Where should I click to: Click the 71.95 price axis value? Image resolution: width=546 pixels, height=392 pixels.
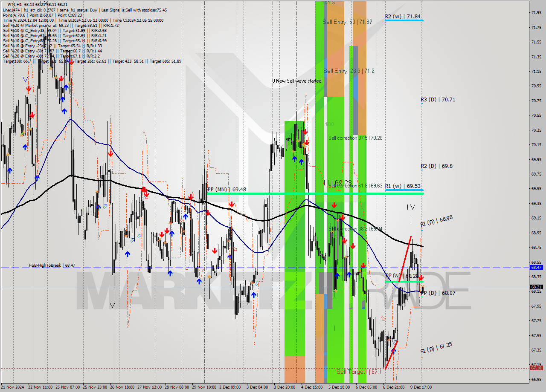click(536, 12)
